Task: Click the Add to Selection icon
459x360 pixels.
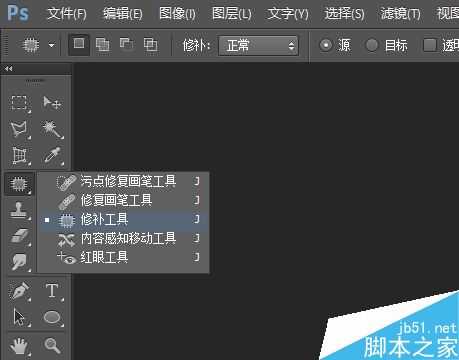Action: coord(102,44)
